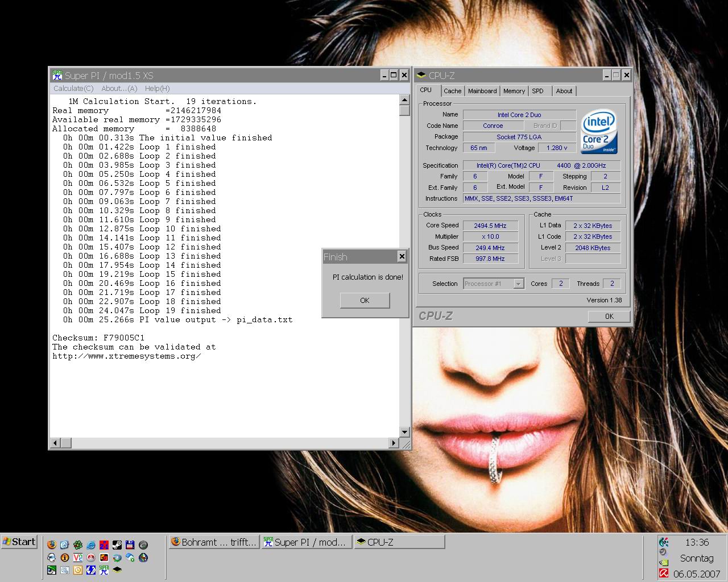Open the Avira umbrella tray icon
This screenshot has width=728, height=582.
point(664,573)
